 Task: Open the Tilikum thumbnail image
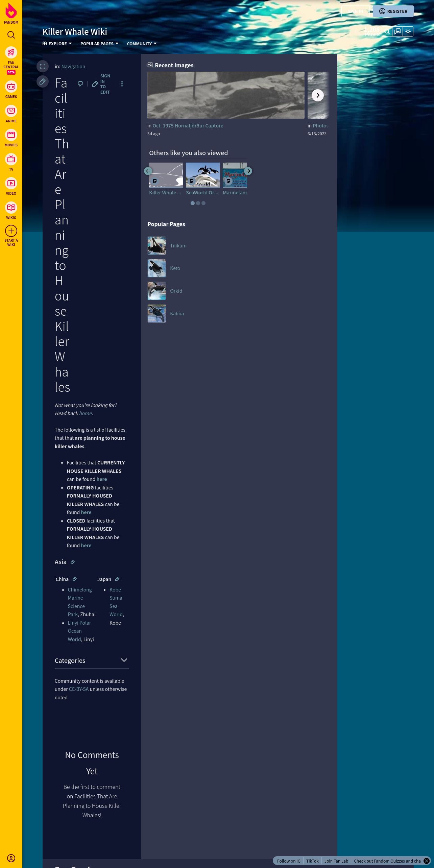tap(156, 245)
